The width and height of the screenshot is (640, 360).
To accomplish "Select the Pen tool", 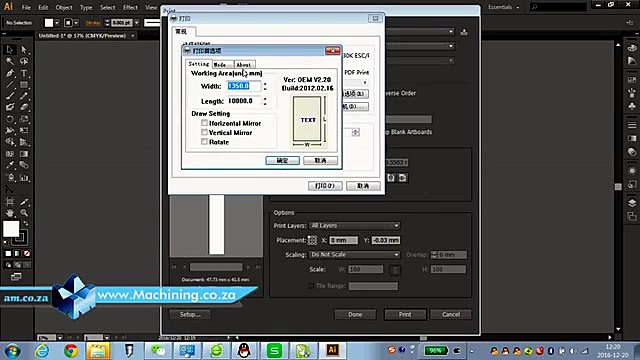I will click(9, 73).
